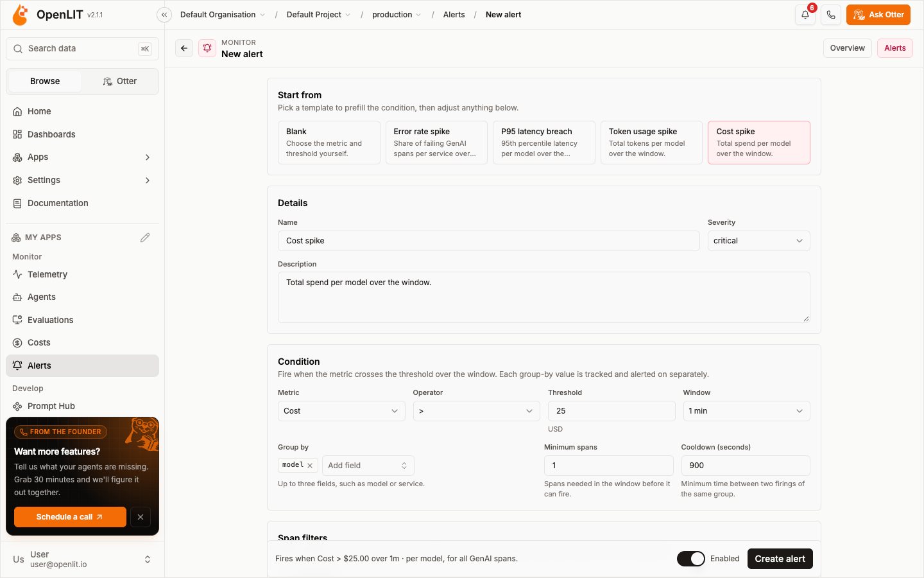Click the Costs dollar icon
924x578 pixels.
(17, 343)
